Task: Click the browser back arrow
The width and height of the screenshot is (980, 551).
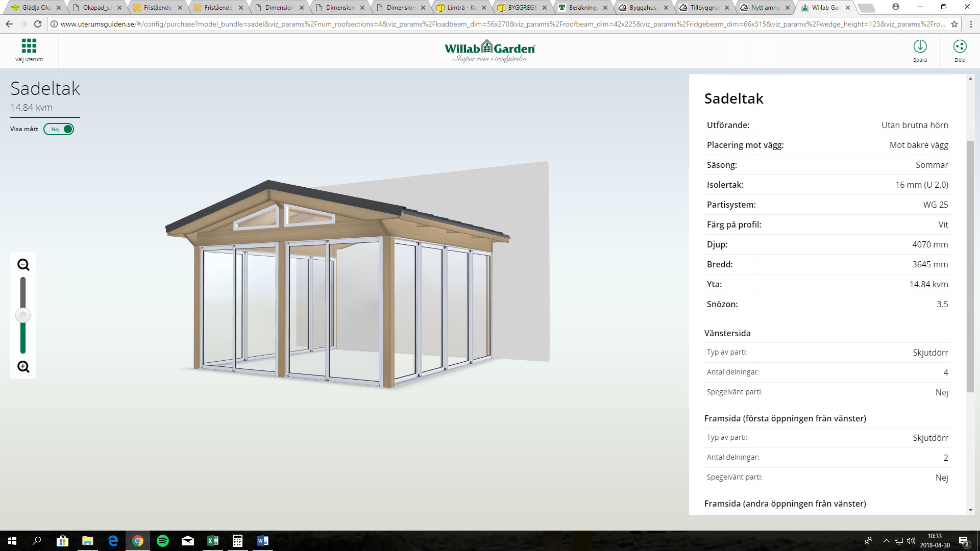Action: (9, 24)
